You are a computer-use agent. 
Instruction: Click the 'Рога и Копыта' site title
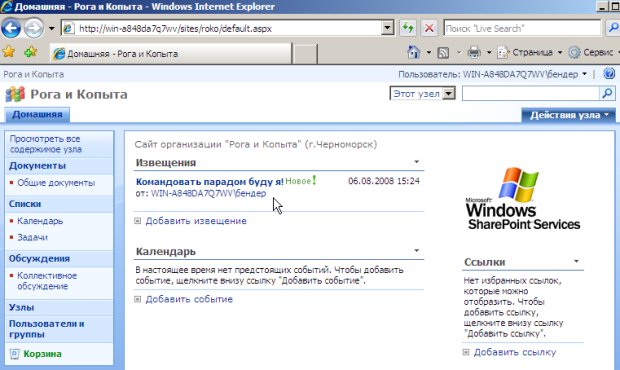click(x=79, y=94)
